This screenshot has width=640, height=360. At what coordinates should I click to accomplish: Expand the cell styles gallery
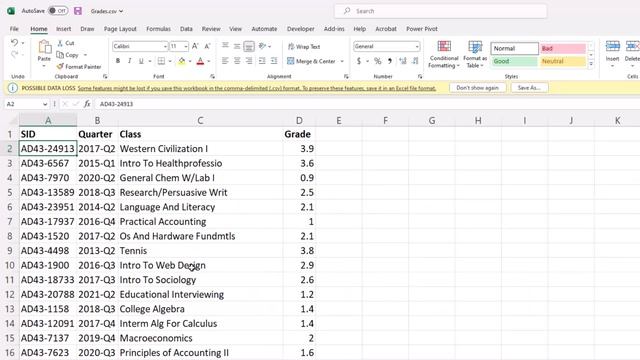pos(591,64)
